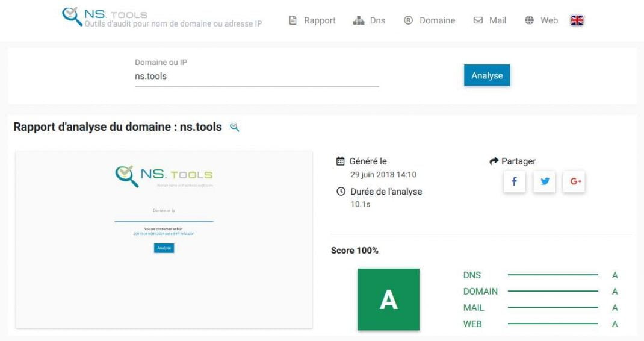Screen dimensions: 644x341
Task: Open the Dns menu item
Action: pyautogui.click(x=369, y=20)
